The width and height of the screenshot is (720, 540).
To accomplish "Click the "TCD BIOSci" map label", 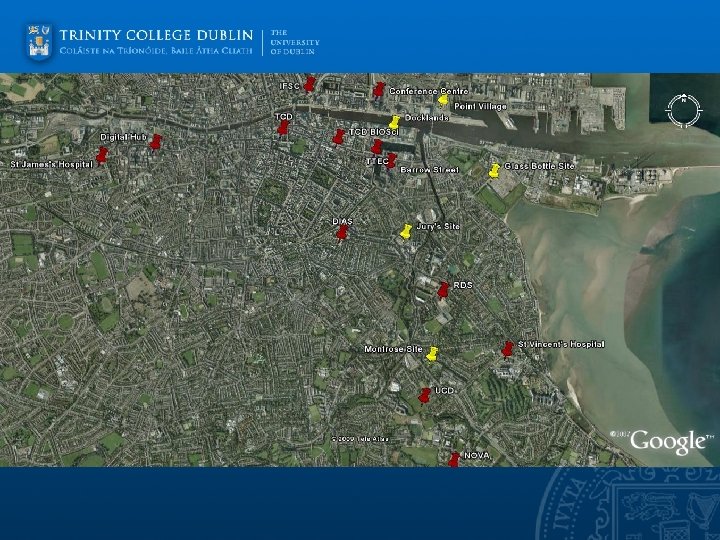I will (374, 132).
